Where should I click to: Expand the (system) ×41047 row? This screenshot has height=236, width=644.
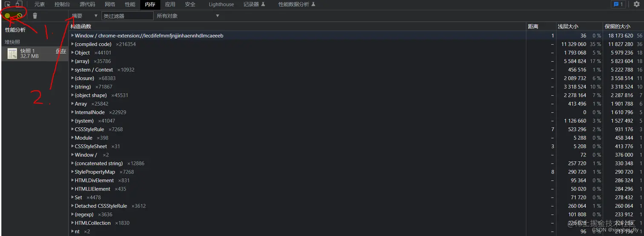(x=72, y=121)
